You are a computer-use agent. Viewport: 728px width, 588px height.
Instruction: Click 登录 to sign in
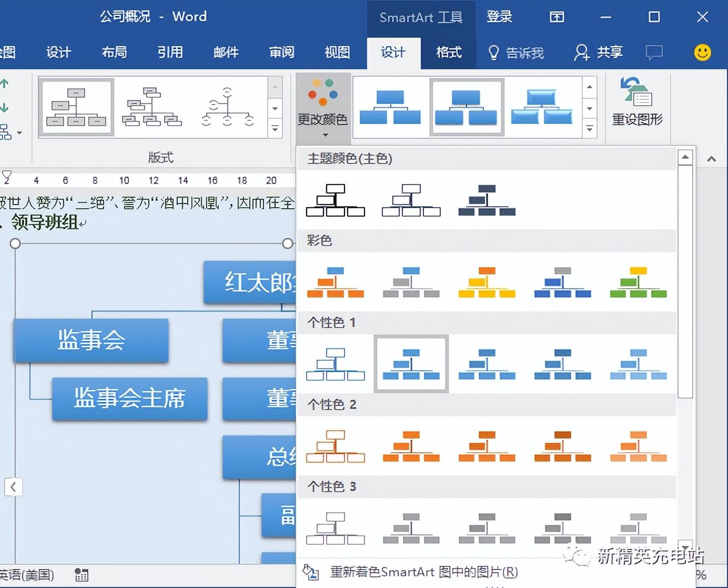499,16
